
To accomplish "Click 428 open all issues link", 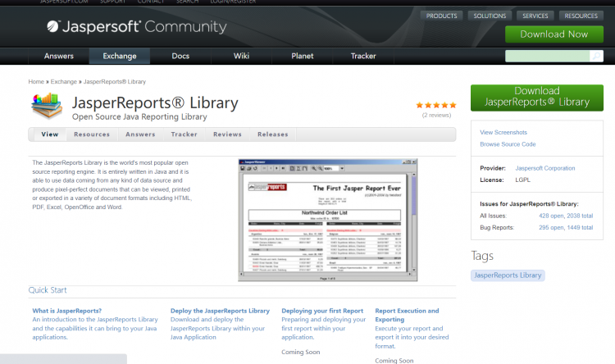I will (551, 216).
